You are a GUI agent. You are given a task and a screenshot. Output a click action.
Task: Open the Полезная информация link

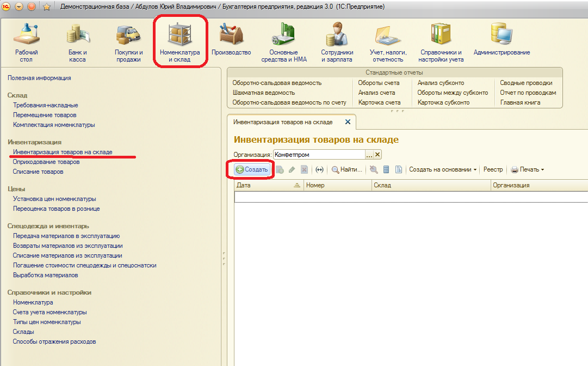(39, 78)
